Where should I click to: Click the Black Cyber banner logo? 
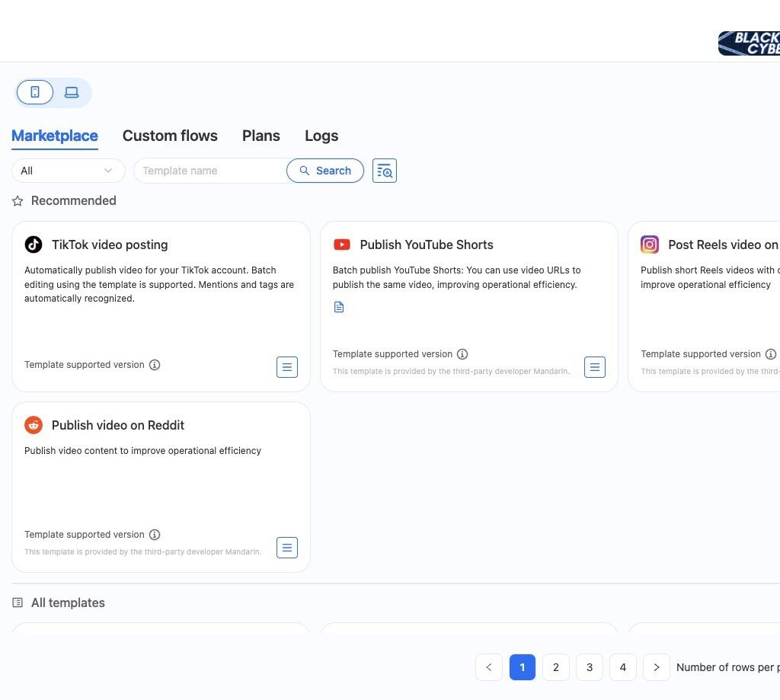(750, 43)
